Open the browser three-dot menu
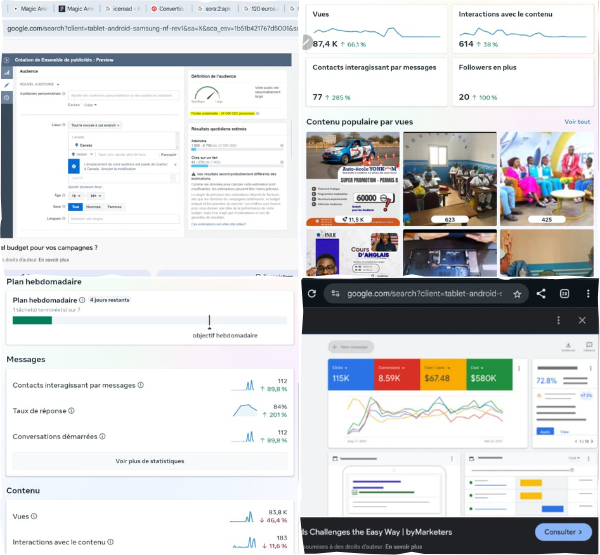 587,293
